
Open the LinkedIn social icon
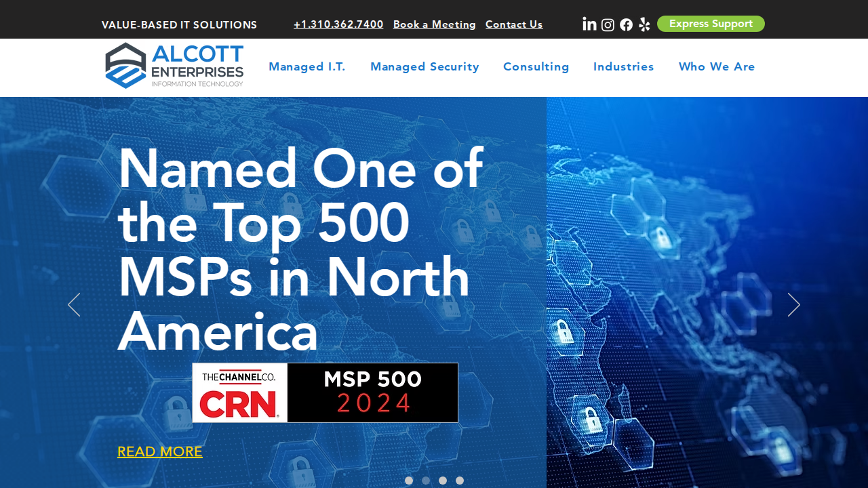[x=589, y=24]
